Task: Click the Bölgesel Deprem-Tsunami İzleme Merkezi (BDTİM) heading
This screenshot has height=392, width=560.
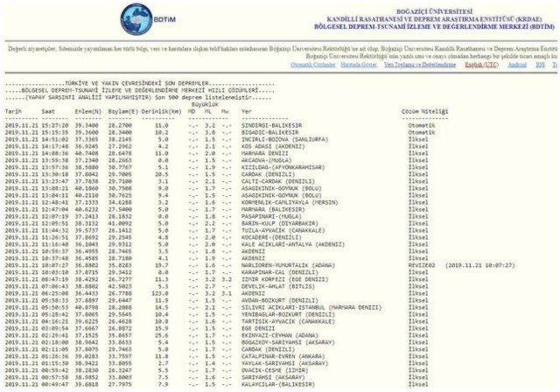Action: [434, 27]
